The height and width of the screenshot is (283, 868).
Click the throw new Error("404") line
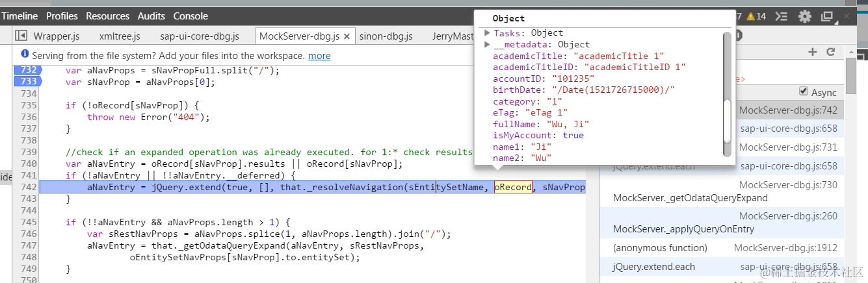pyautogui.click(x=149, y=117)
